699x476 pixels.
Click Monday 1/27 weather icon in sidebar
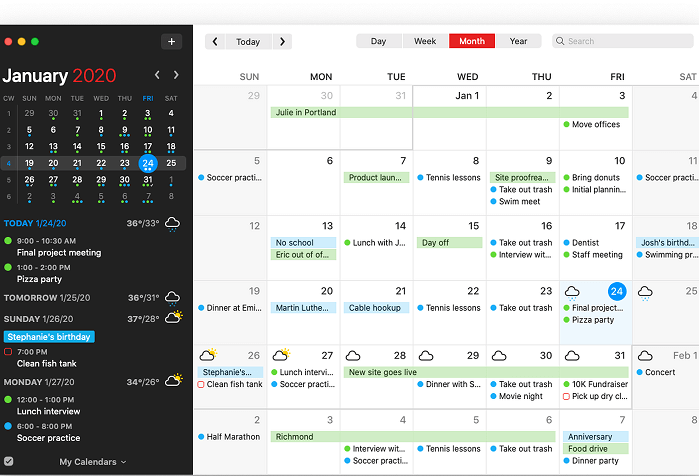point(174,380)
